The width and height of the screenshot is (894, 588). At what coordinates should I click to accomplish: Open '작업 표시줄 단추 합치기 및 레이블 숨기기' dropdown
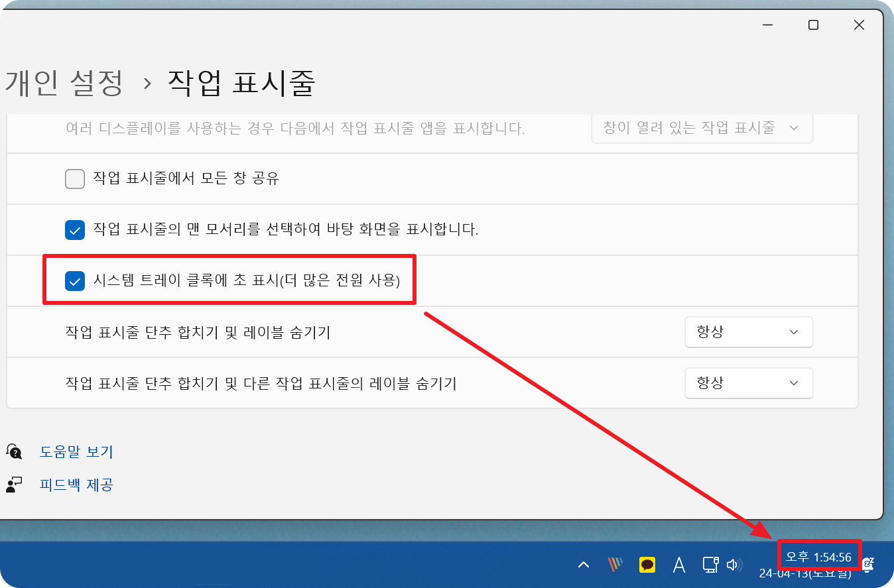point(749,332)
